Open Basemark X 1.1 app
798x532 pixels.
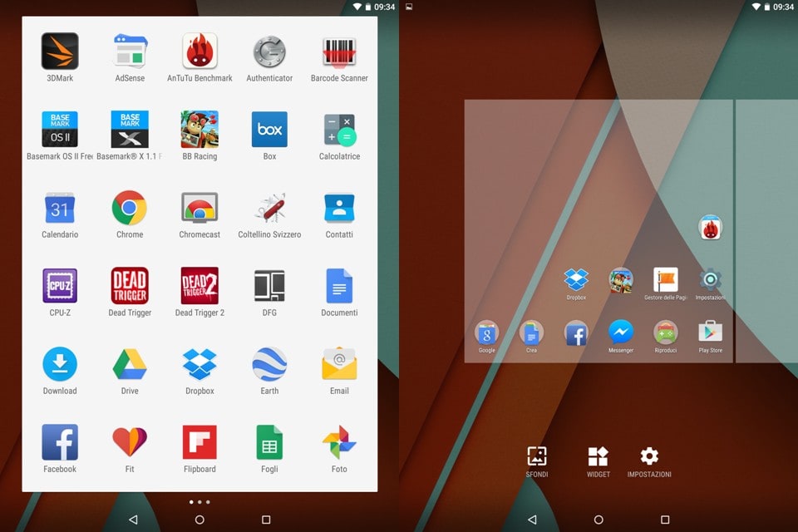[x=130, y=130]
